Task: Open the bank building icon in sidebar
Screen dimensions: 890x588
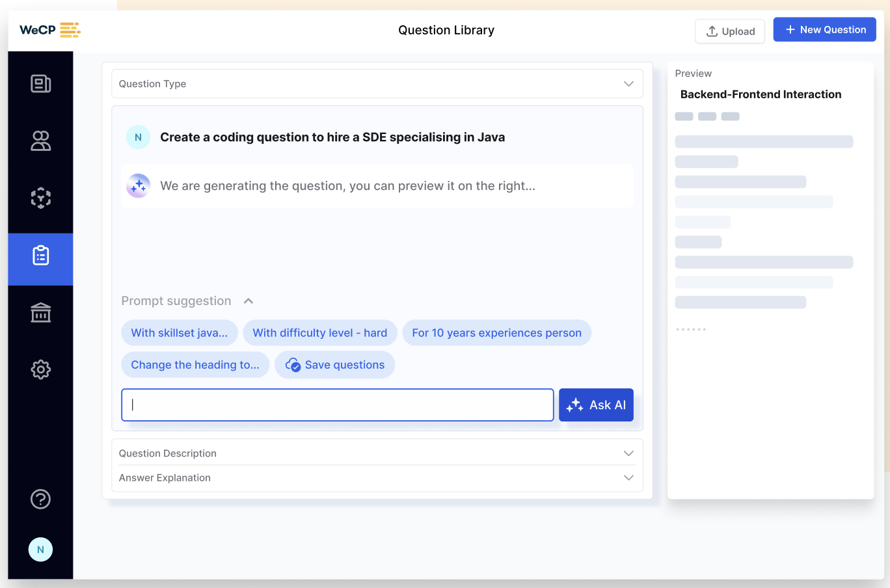Action: point(40,313)
